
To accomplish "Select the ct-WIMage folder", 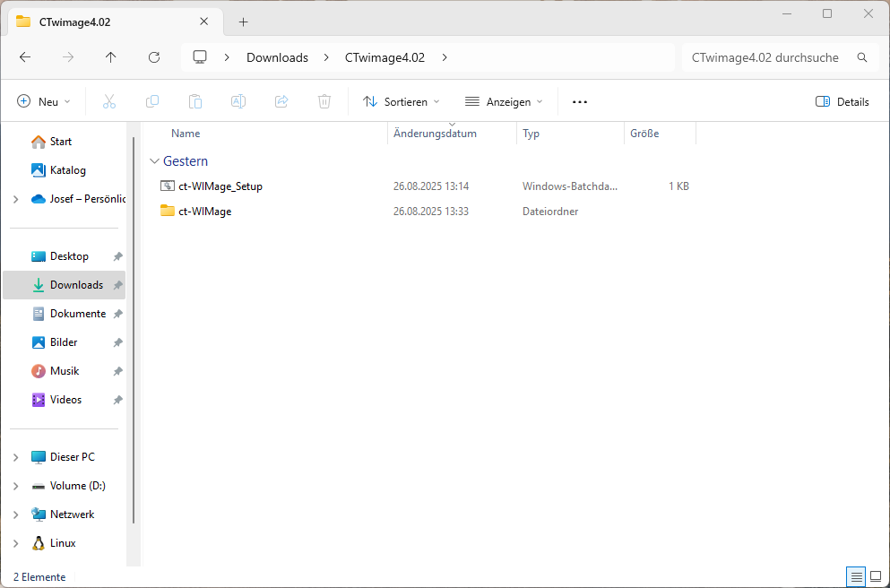I will (204, 212).
